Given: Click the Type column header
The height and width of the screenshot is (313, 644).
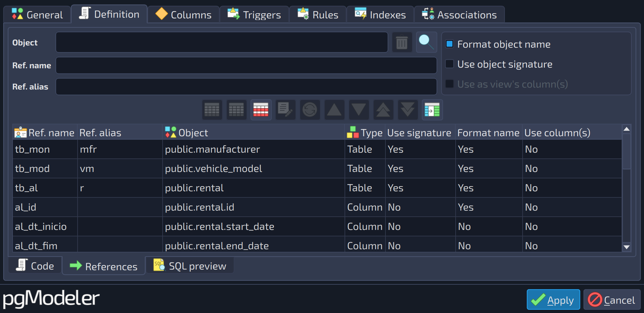Looking at the screenshot, I should (x=365, y=132).
